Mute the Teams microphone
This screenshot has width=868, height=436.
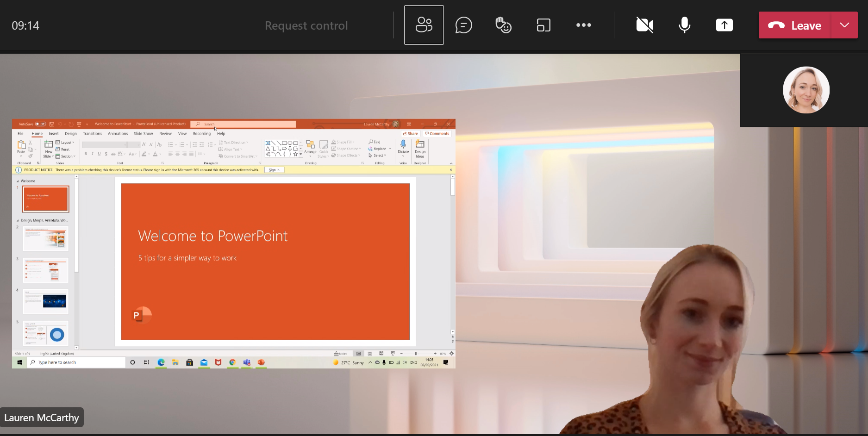click(x=684, y=25)
